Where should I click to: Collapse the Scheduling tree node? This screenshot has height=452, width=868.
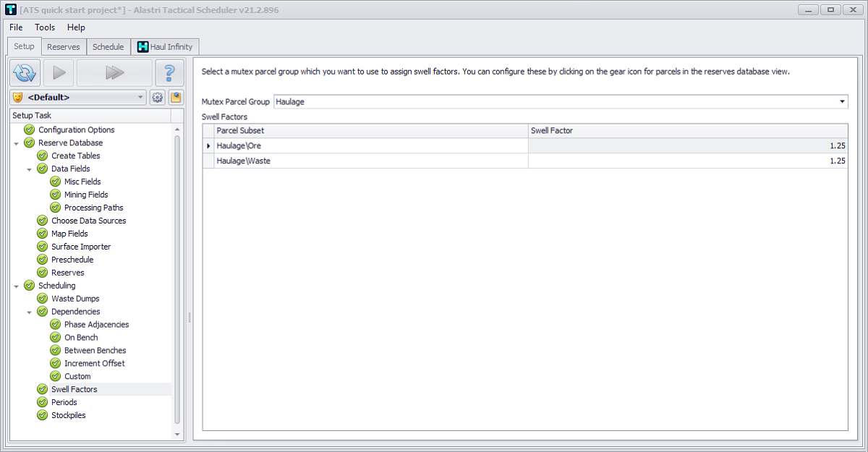pos(16,286)
